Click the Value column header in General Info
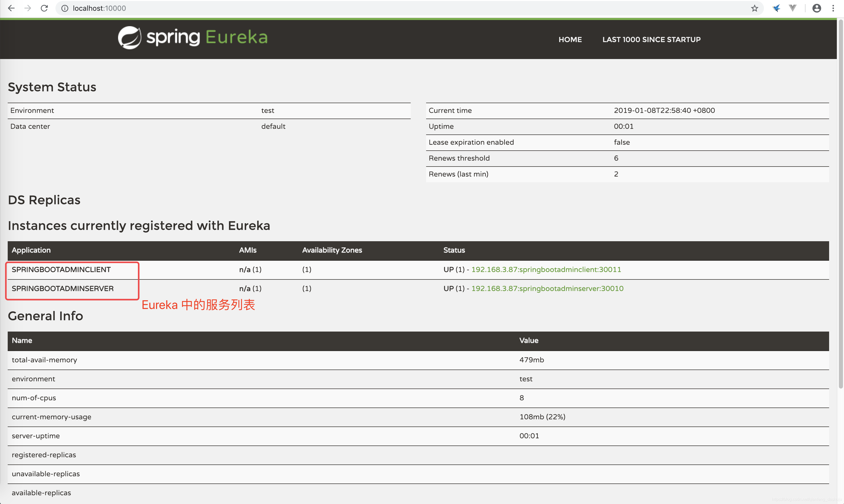The image size is (844, 504). pos(529,341)
